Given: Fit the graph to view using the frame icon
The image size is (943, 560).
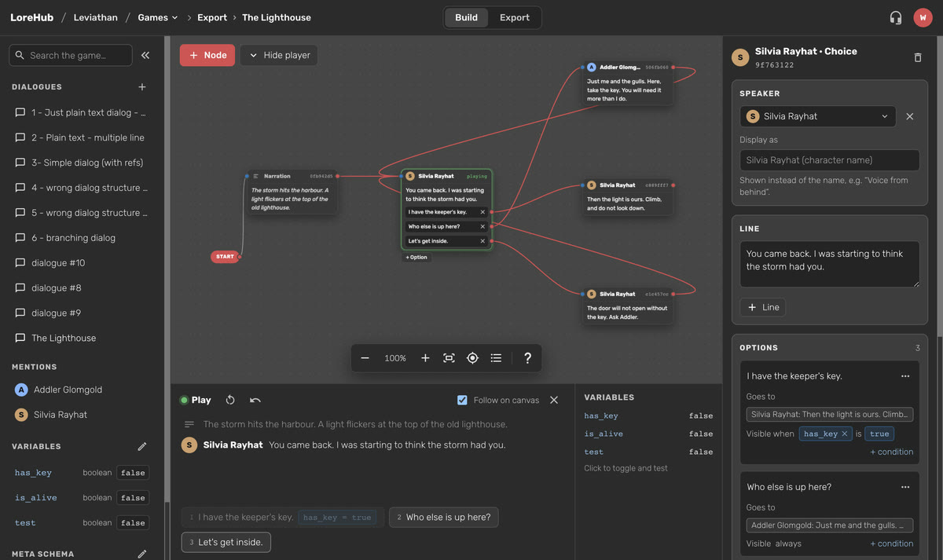Looking at the screenshot, I should point(449,358).
